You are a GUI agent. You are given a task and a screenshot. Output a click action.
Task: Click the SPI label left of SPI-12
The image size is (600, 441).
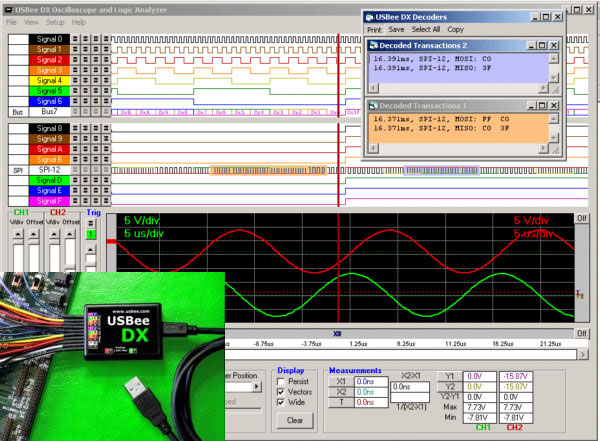pyautogui.click(x=18, y=170)
